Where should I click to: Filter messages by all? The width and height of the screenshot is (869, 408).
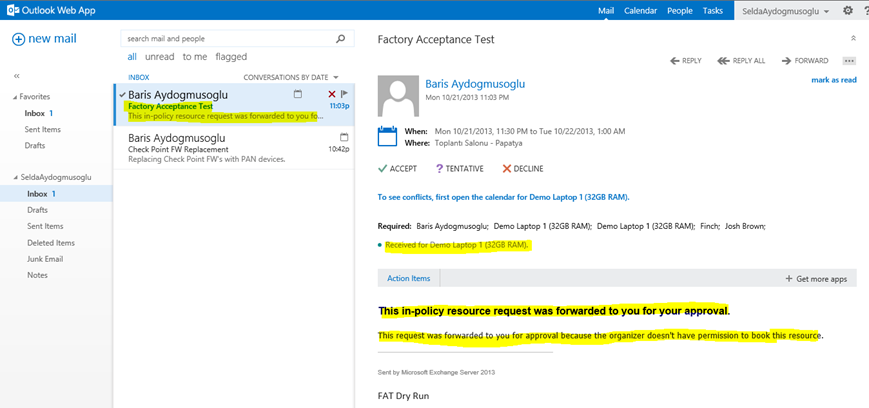tap(132, 57)
